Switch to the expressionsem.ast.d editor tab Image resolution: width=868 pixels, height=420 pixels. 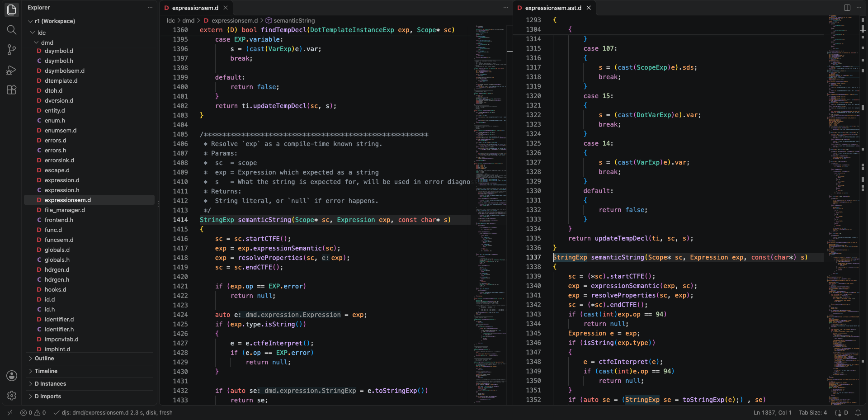click(553, 8)
